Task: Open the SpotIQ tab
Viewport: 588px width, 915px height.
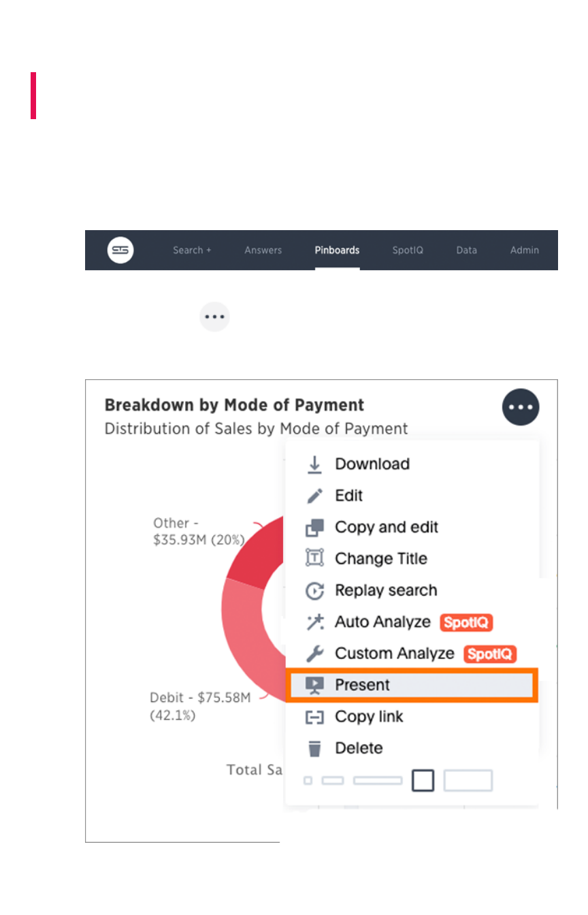Action: point(408,250)
